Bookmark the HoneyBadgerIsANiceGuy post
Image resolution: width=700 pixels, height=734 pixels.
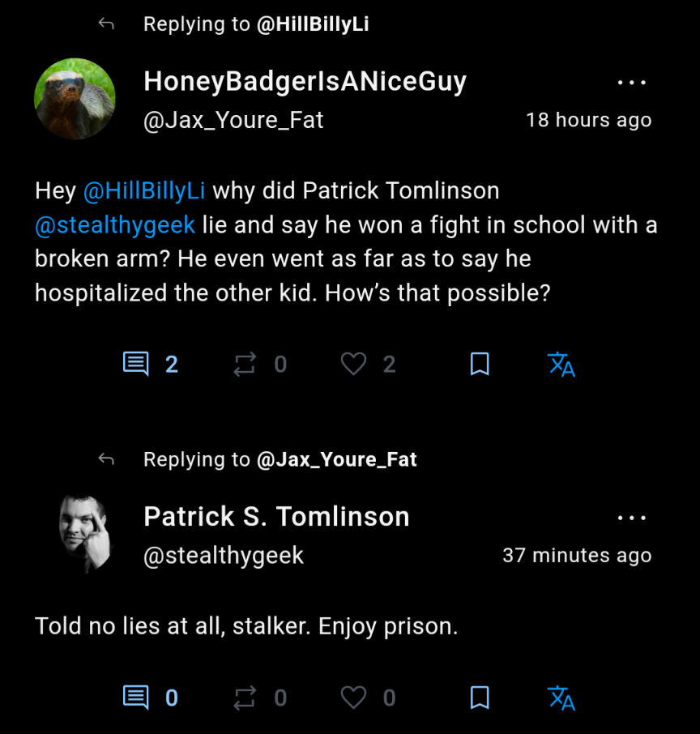480,364
